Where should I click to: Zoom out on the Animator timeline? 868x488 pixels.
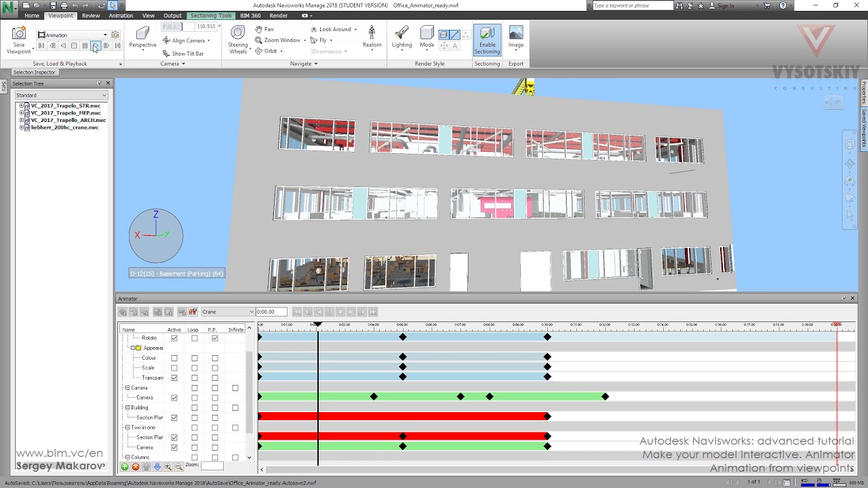point(179,466)
